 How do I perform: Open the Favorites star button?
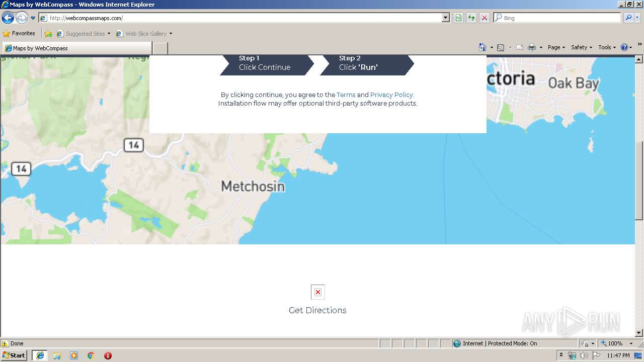coord(19,33)
